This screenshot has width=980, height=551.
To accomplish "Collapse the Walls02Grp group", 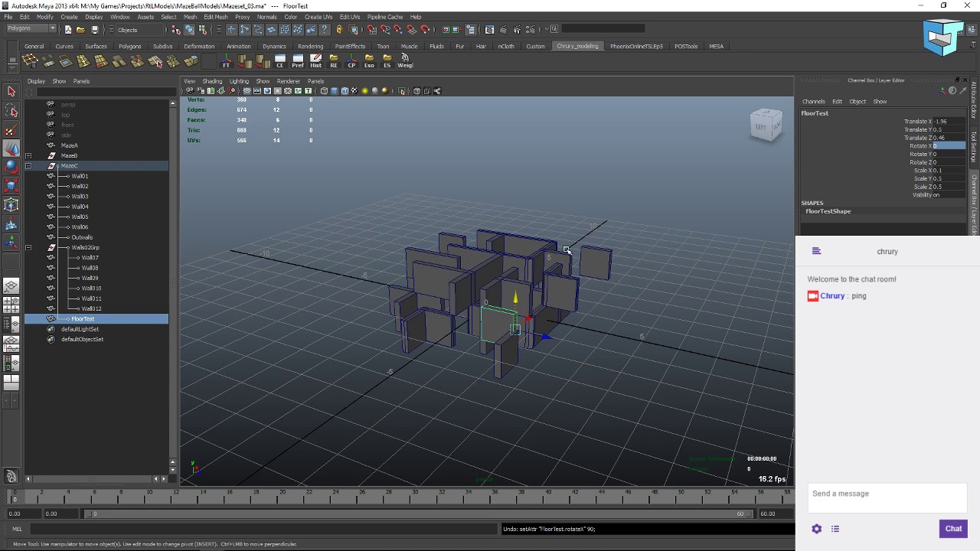I will coord(28,247).
